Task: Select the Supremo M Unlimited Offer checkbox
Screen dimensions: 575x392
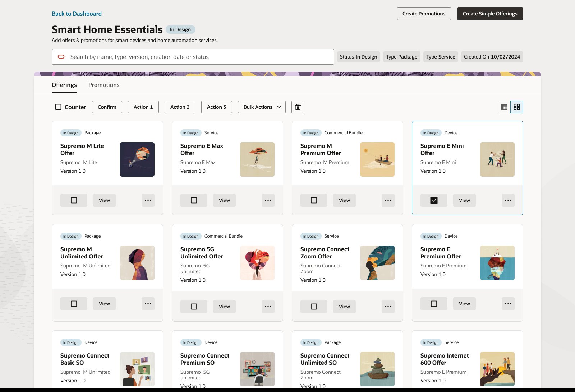Action: click(x=74, y=304)
